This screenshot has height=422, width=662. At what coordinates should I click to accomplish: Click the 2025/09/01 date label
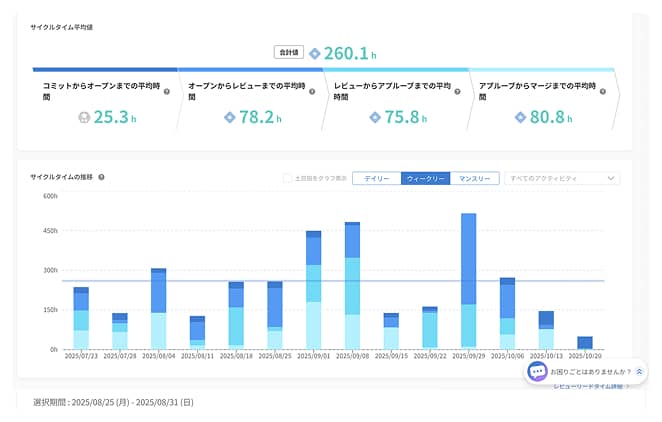click(314, 356)
